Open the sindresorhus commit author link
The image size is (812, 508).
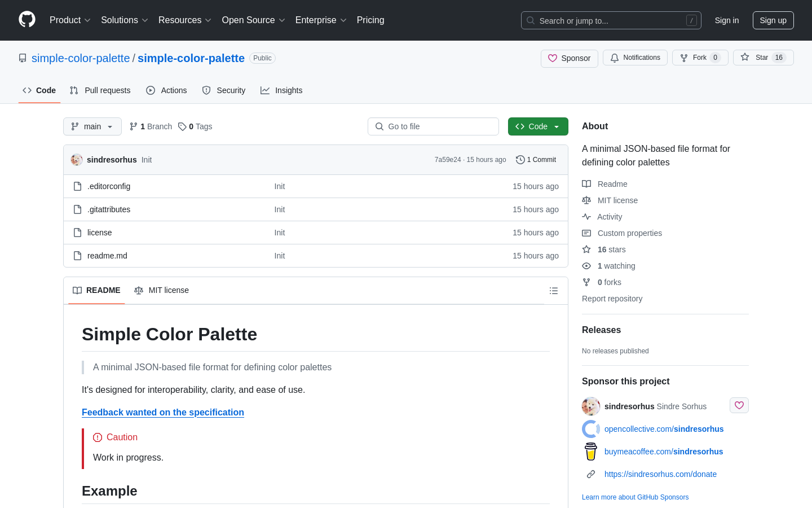112,160
